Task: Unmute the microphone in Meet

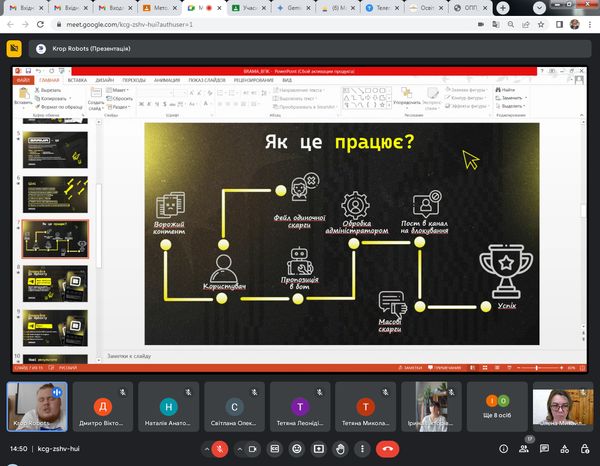Action: (x=221, y=449)
